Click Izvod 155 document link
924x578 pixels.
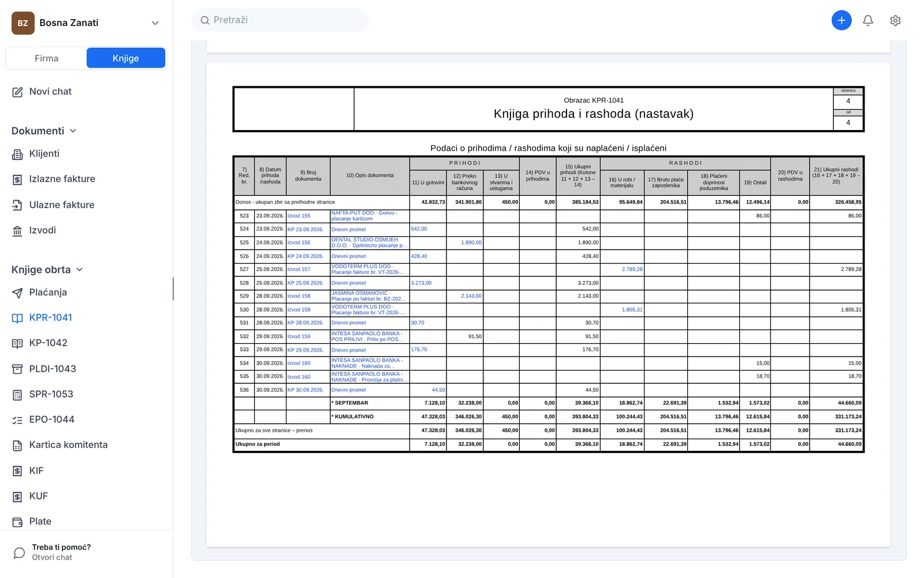299,216
